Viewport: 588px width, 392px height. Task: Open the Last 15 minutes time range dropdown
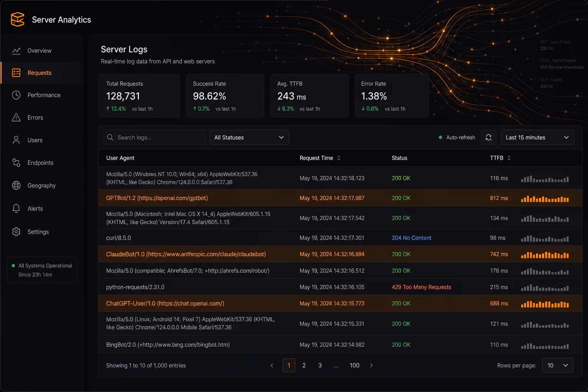coord(537,137)
